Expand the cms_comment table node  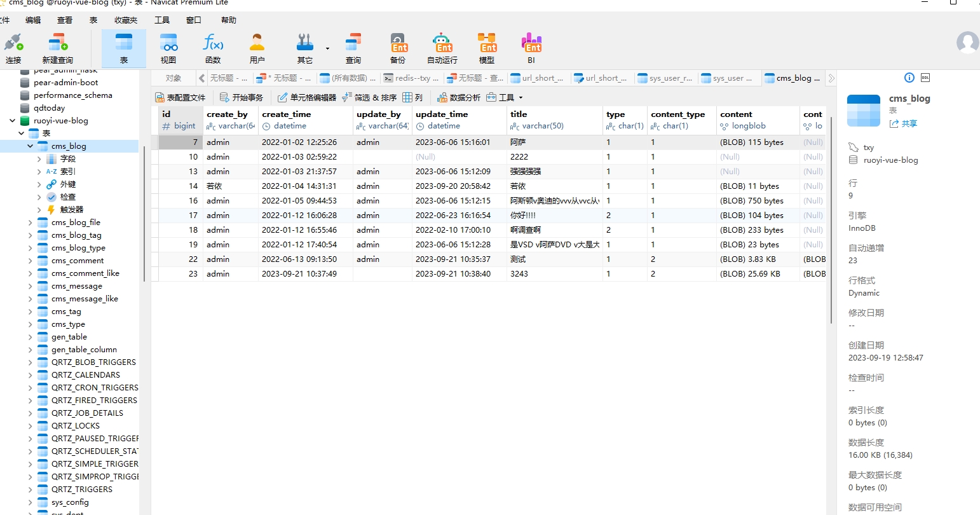30,260
